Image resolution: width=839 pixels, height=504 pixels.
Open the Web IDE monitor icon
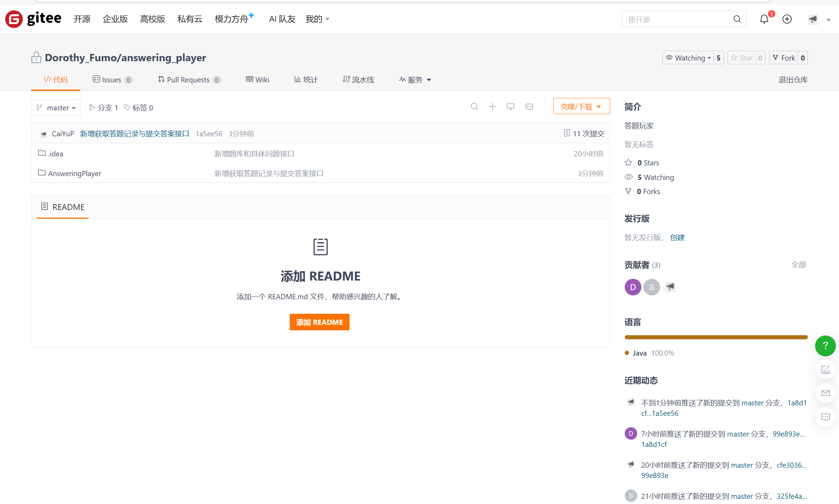[x=510, y=107]
